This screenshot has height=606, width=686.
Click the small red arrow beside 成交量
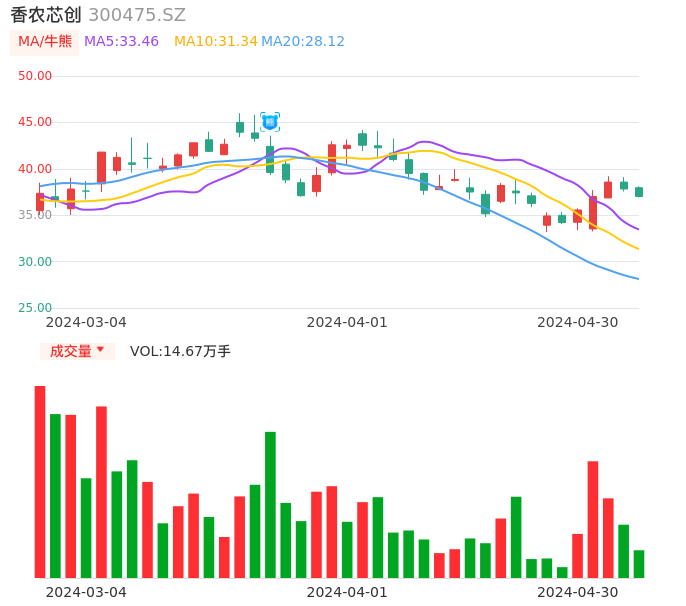100,350
